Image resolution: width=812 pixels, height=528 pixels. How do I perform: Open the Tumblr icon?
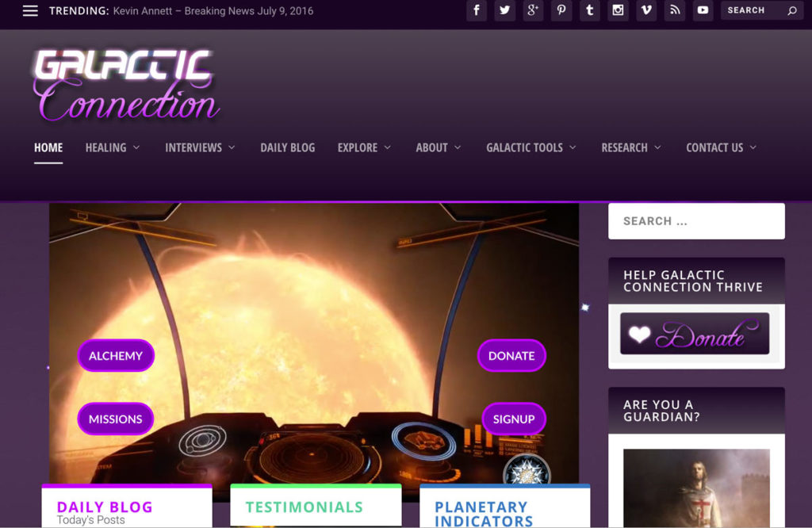tap(589, 10)
